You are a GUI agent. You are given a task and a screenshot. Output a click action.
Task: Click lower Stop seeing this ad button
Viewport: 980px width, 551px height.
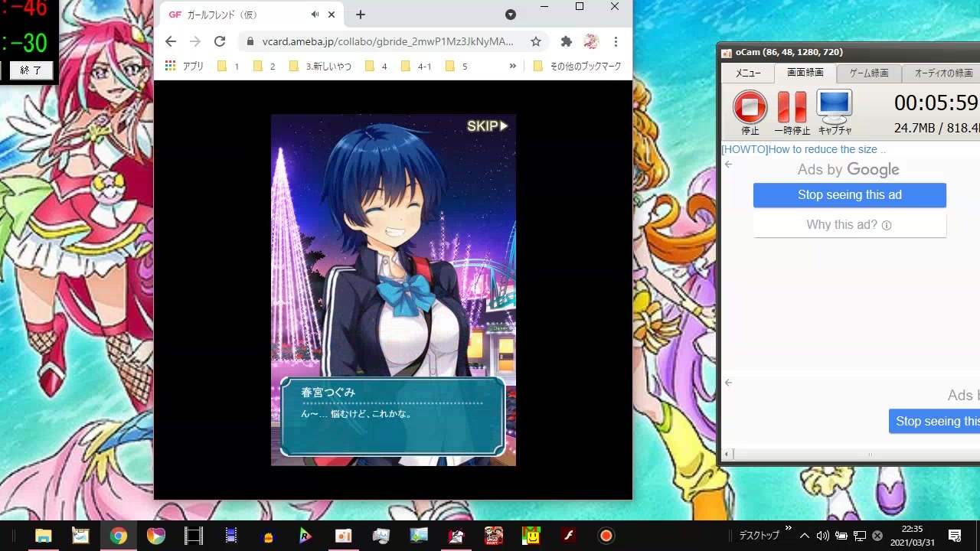click(x=934, y=421)
